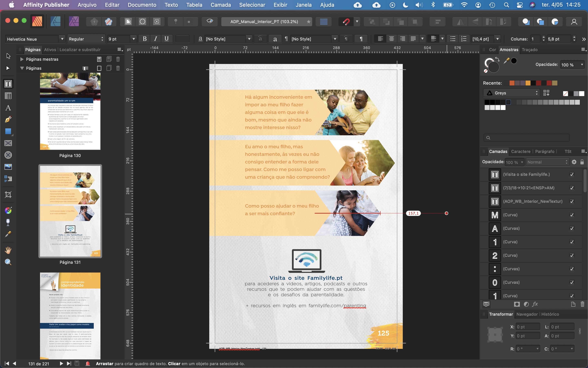Delete layer with the Layers trash icon
Viewport: 588px width, 368px height.
582,304
